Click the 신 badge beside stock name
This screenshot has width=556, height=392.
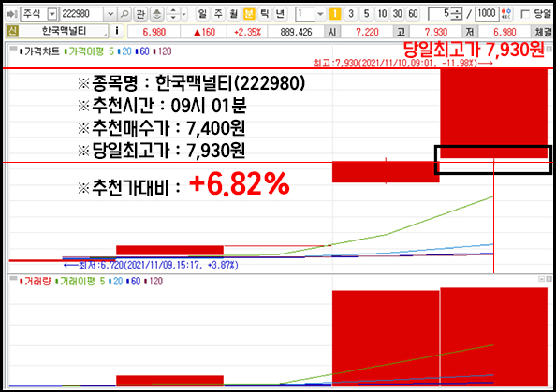pyautogui.click(x=12, y=31)
